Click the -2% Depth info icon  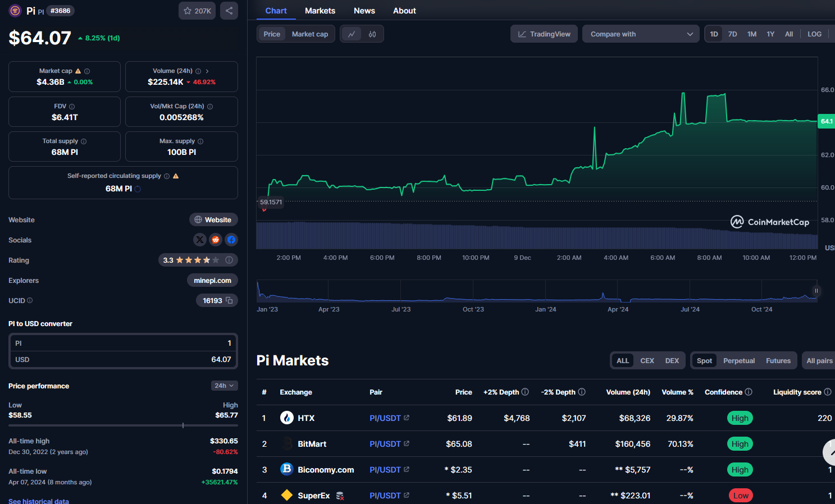click(x=582, y=392)
